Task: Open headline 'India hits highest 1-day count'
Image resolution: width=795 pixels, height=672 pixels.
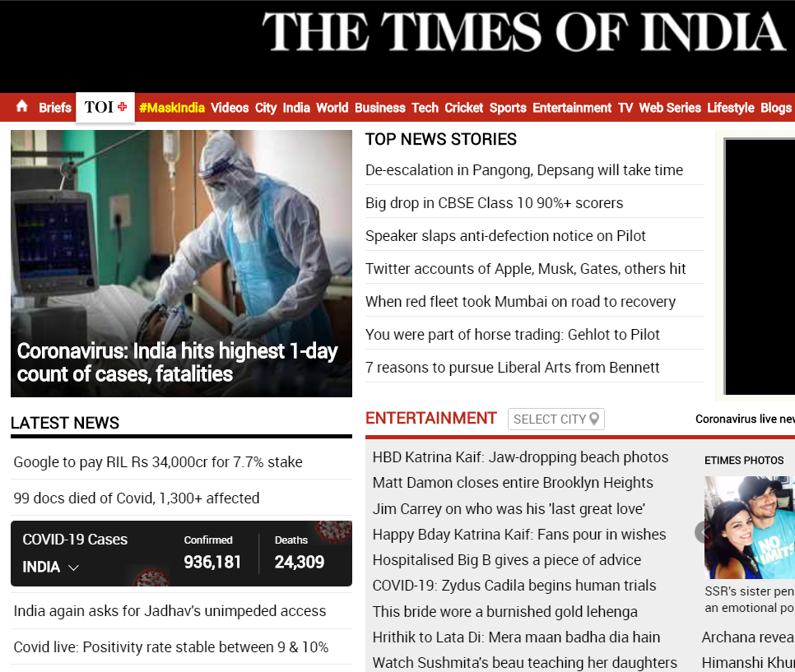Action: click(x=177, y=363)
